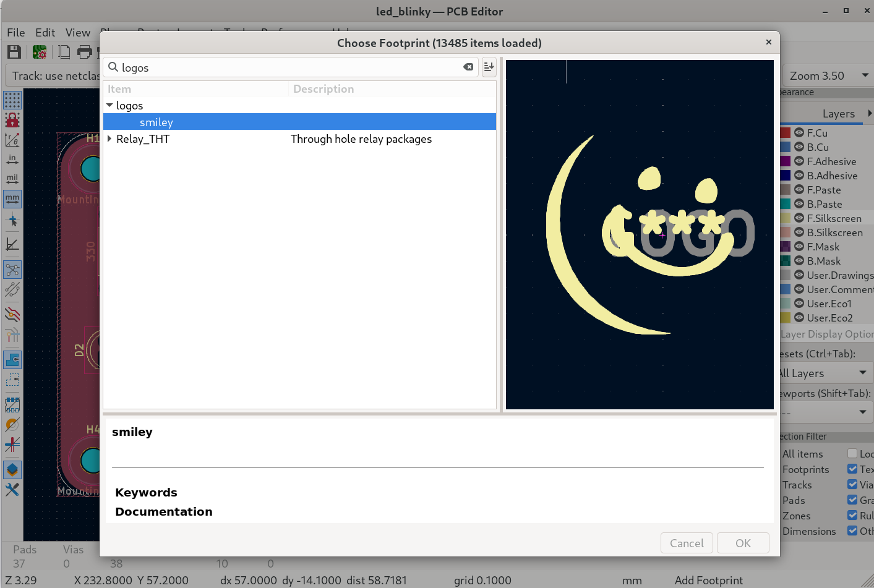Select the mils units button
The width and height of the screenshot is (874, 588).
12,179
